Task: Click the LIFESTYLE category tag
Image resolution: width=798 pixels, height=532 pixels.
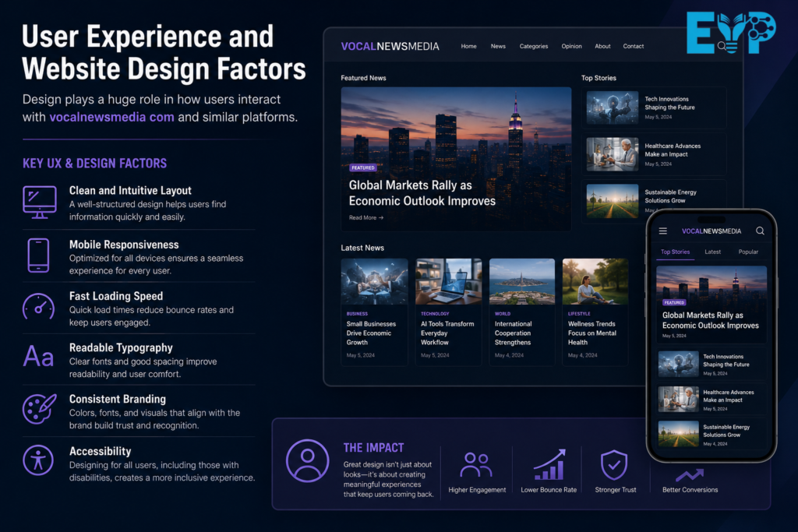Action: [579, 314]
